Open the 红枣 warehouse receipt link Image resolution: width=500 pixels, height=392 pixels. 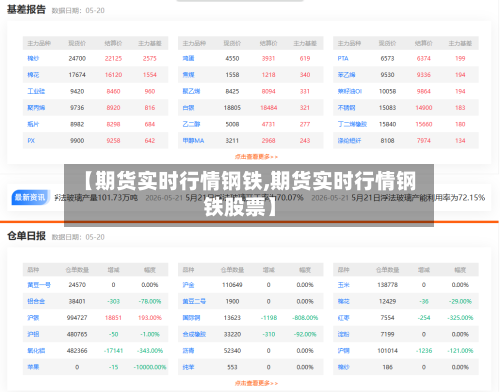pyautogui.click(x=343, y=318)
